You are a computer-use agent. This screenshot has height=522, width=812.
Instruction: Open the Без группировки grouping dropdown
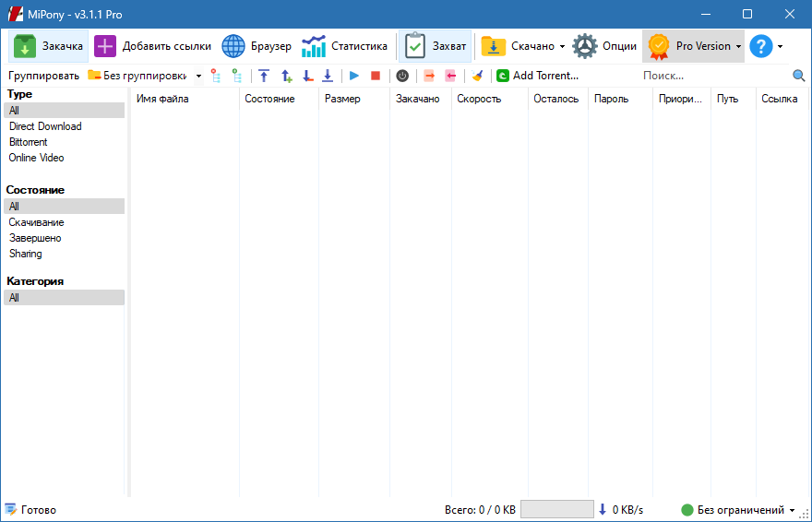pyautogui.click(x=145, y=76)
